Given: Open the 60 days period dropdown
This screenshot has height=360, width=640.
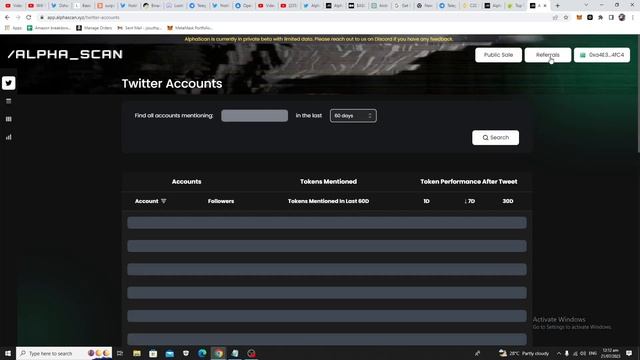Looking at the screenshot, I should pos(353,116).
